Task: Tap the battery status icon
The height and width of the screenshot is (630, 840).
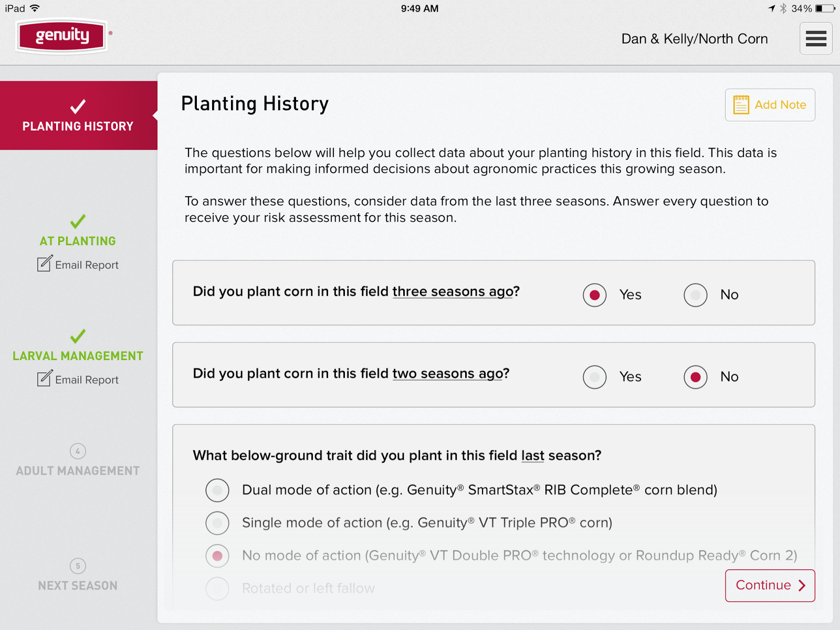Action: click(x=825, y=8)
